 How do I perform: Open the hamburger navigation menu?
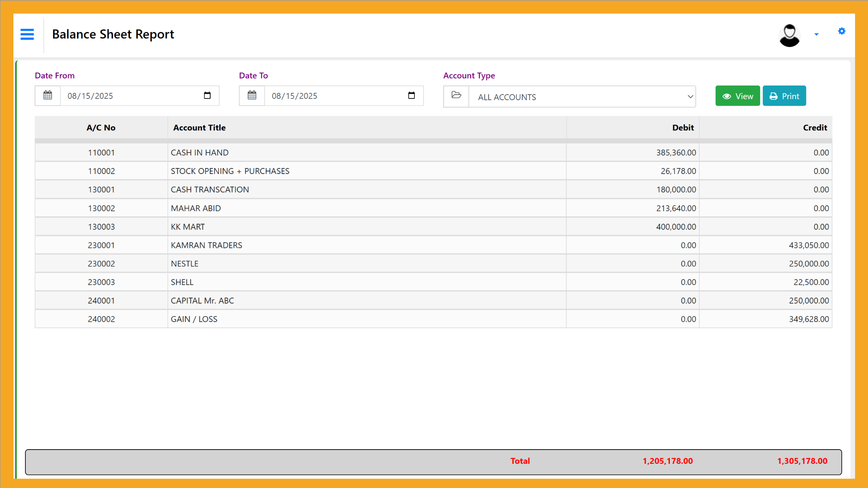[x=27, y=34]
